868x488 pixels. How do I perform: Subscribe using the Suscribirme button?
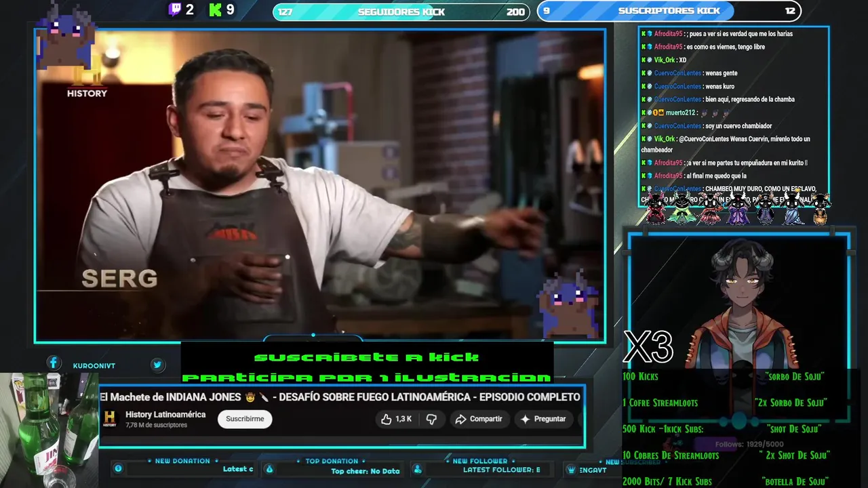[245, 419]
